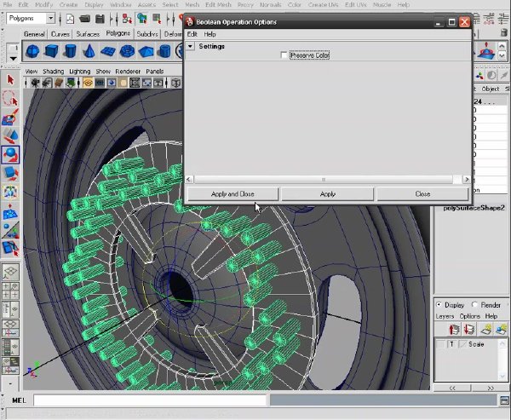Image resolution: width=511 pixels, height=420 pixels.
Task: Select the Scale tool with cube icon
Action: tap(10, 174)
